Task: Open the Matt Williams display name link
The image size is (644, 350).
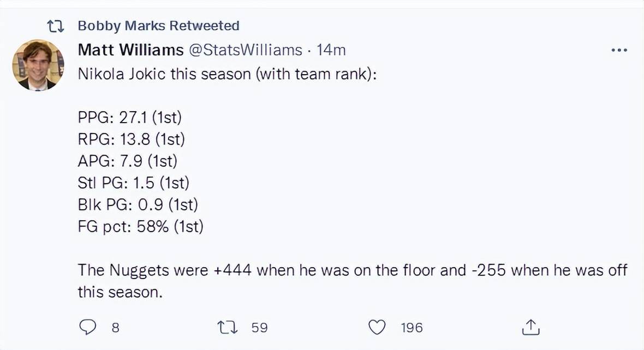Action: (130, 50)
